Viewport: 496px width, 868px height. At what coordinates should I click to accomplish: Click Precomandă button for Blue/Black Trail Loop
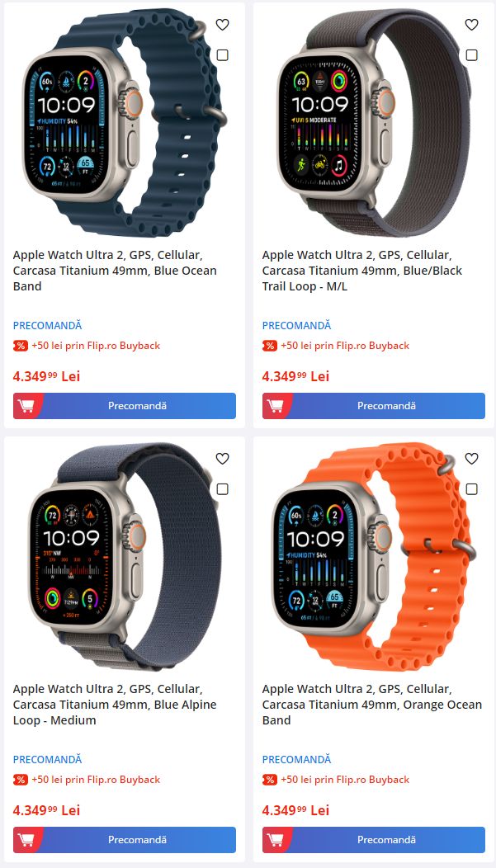[374, 406]
